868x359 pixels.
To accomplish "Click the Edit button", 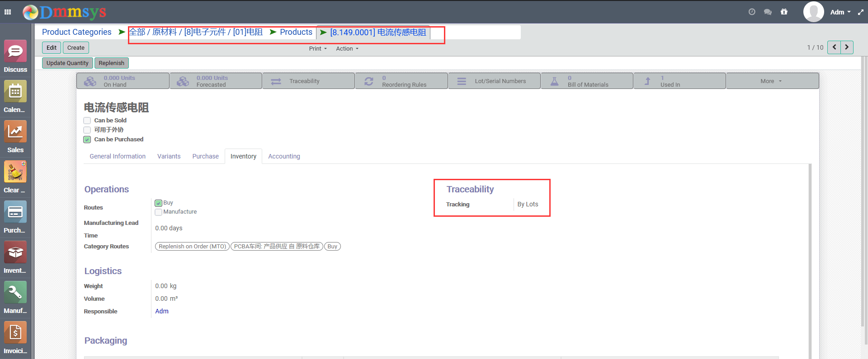I will coord(52,47).
